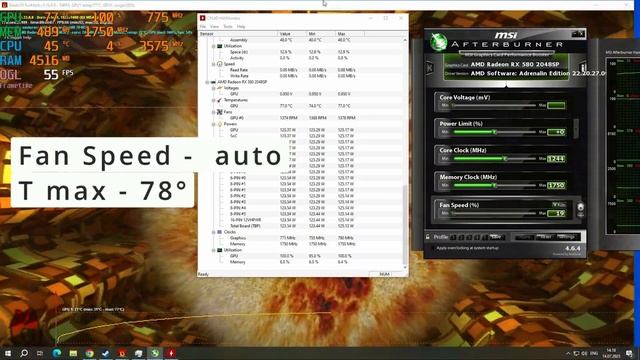Adjust the Fan Speed slider
The width and height of the screenshot is (640, 360).
495,213
